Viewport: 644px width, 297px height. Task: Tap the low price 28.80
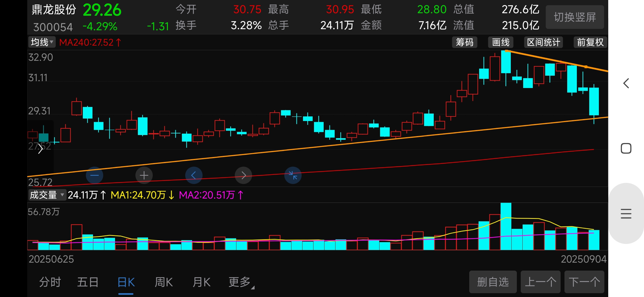(x=432, y=9)
